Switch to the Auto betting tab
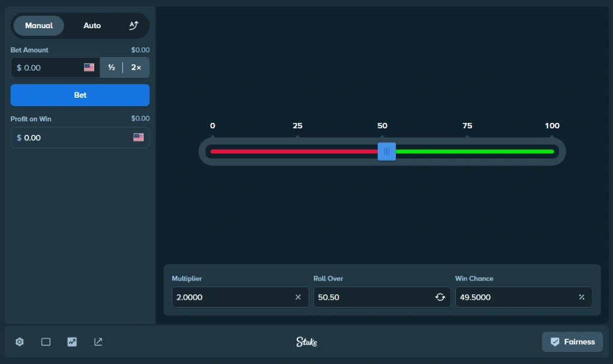 point(92,26)
